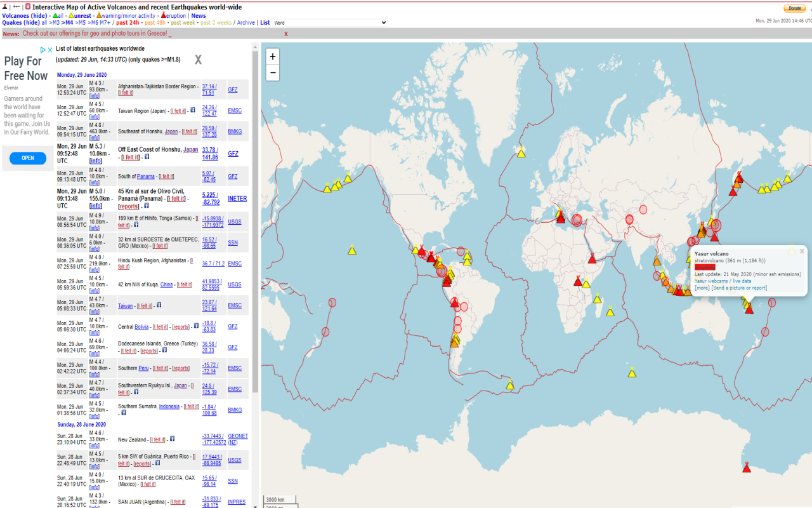
Task: Zoom out of the map
Action: 273,73
